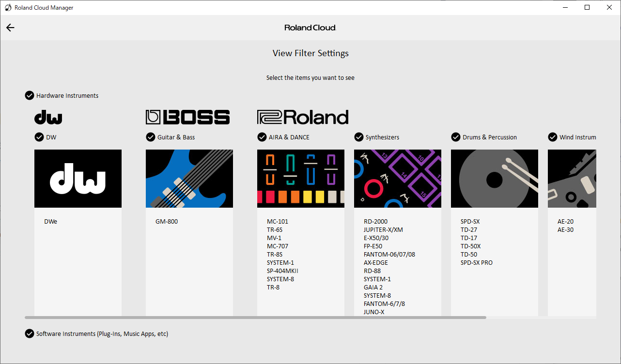Viewport: 621px width, 364px height.
Task: Toggle the DW category checkbox
Action: (39, 137)
